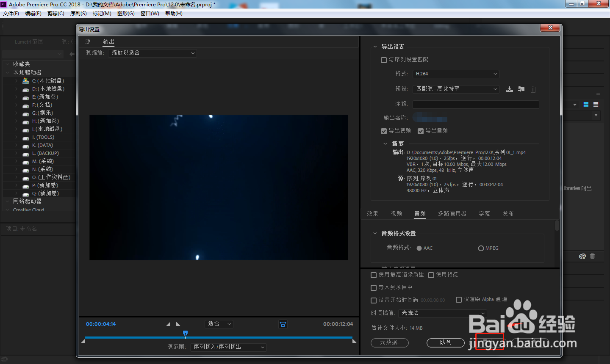Screen dimensions: 610x364
Task: Switch background panel to icon view
Action: 586,105
